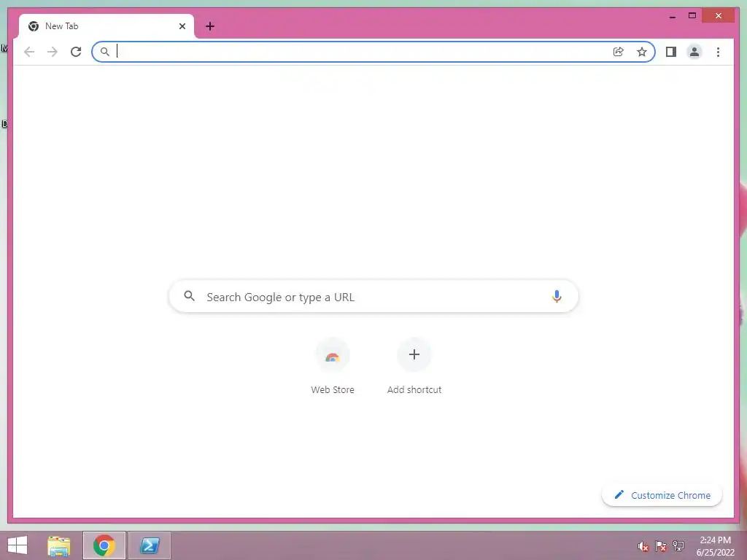
Task: Click the Web Store label
Action: point(333,389)
